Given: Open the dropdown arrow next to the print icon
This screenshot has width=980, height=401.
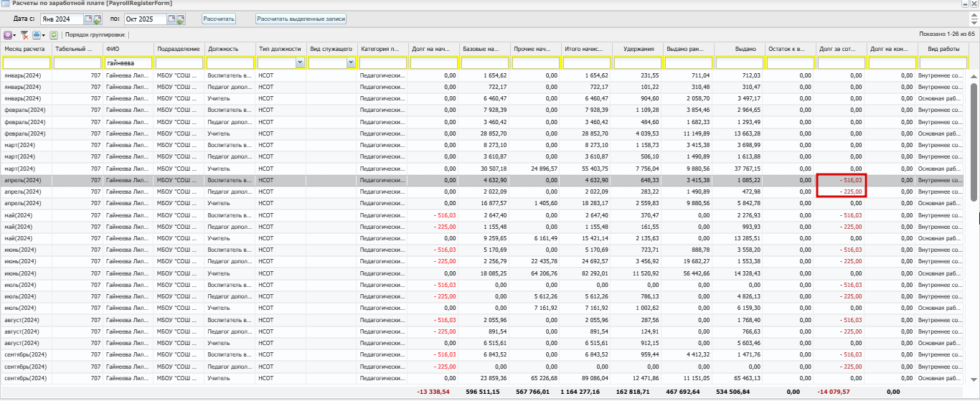Looking at the screenshot, I should (43, 34).
